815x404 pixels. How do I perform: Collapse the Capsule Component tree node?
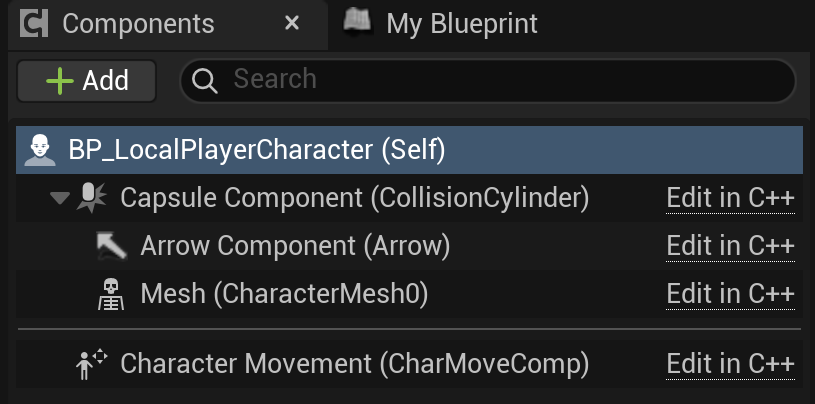(x=59, y=198)
